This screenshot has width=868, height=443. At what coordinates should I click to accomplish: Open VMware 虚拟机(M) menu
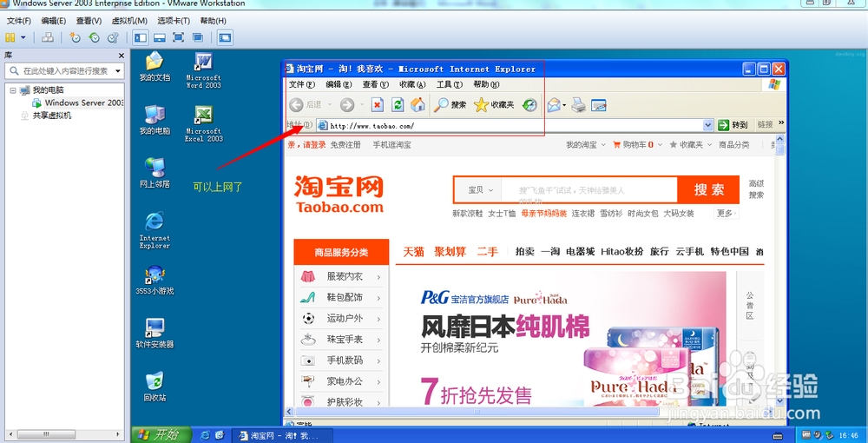[x=129, y=21]
